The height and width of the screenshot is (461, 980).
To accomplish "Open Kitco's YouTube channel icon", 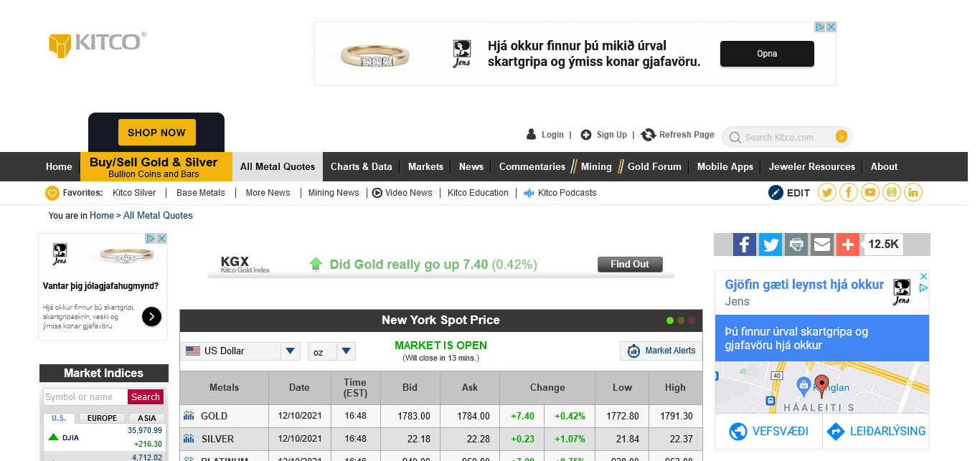I will coord(870,192).
